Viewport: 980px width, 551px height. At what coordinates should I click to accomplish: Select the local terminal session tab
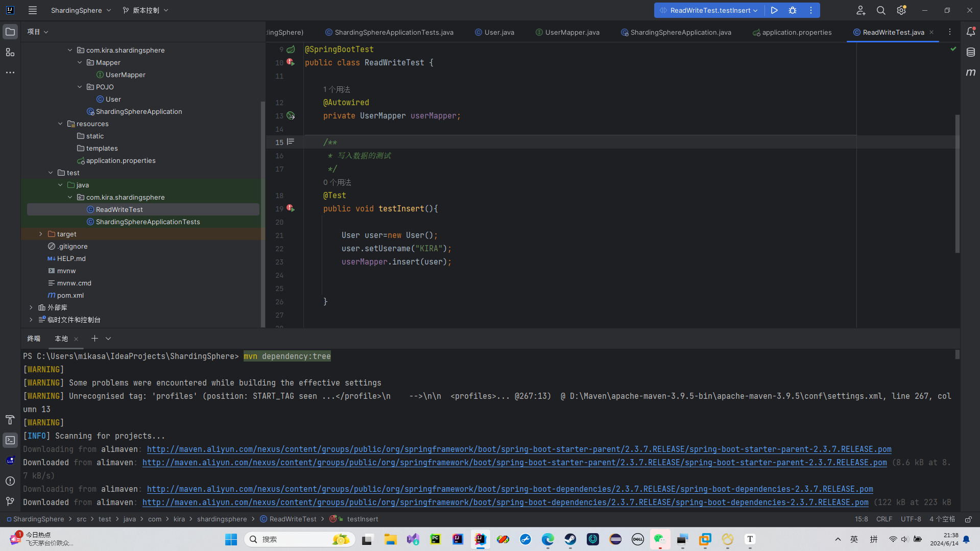61,339
